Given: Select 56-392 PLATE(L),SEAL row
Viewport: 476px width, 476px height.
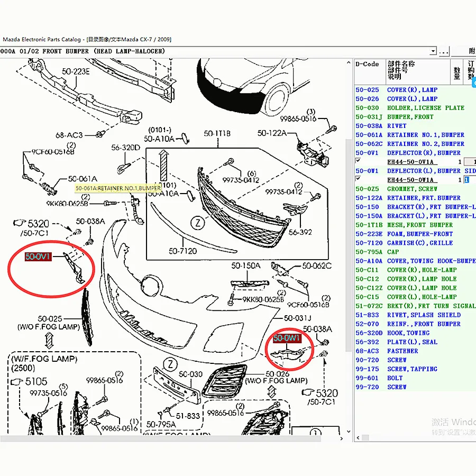Looking at the screenshot, I should pyautogui.click(x=415, y=342).
